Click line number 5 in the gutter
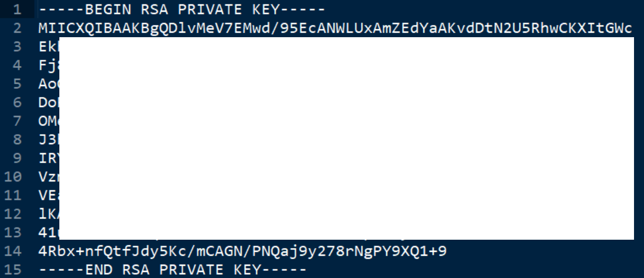 coord(17,84)
